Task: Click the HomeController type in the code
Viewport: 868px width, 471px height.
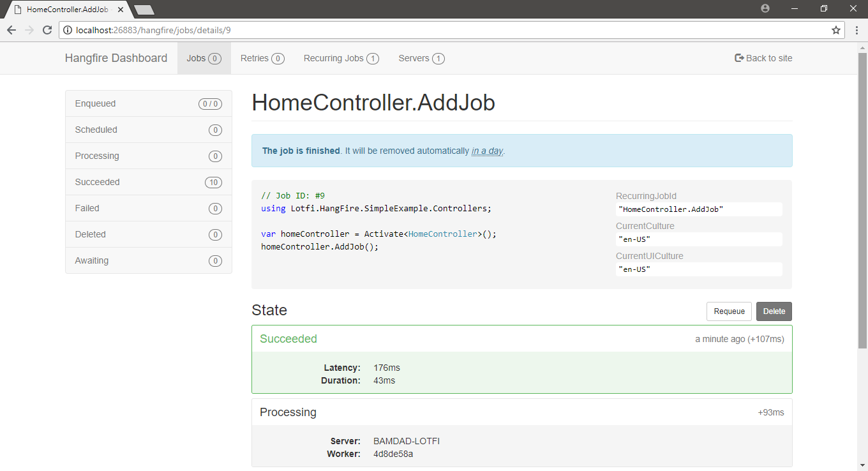Action: click(x=443, y=234)
